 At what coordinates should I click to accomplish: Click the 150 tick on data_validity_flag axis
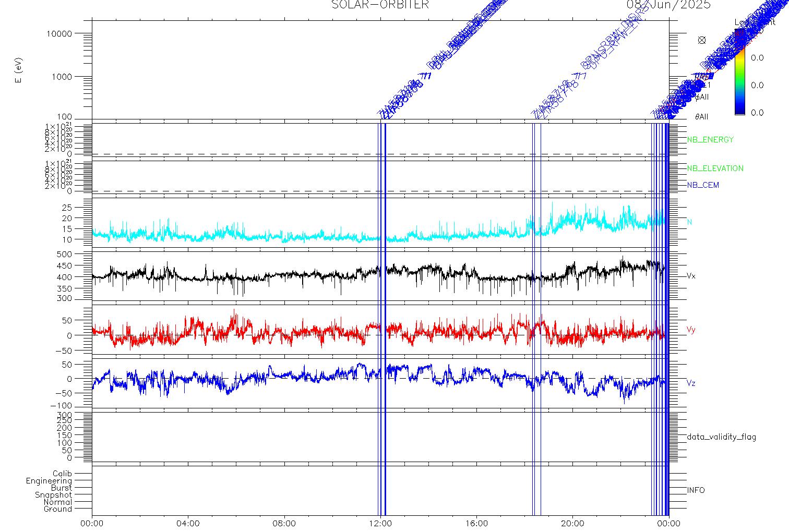point(64,436)
